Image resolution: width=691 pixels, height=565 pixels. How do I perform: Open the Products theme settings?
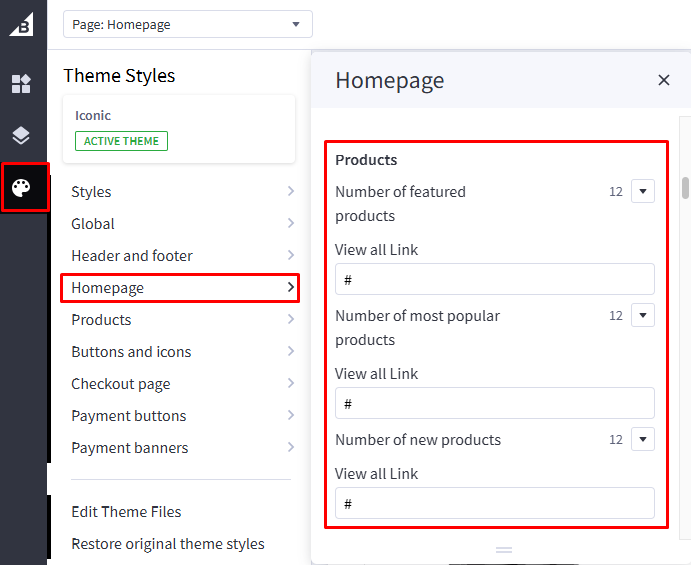pos(180,320)
